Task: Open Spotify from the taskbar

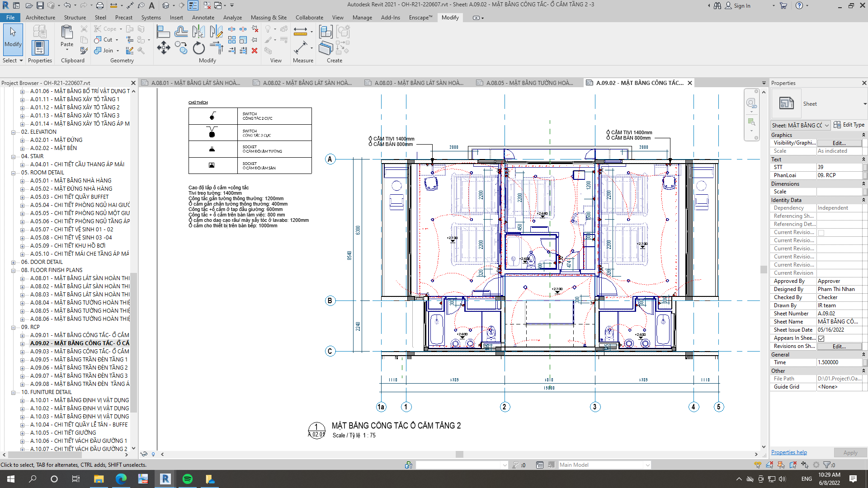Action: (x=187, y=479)
